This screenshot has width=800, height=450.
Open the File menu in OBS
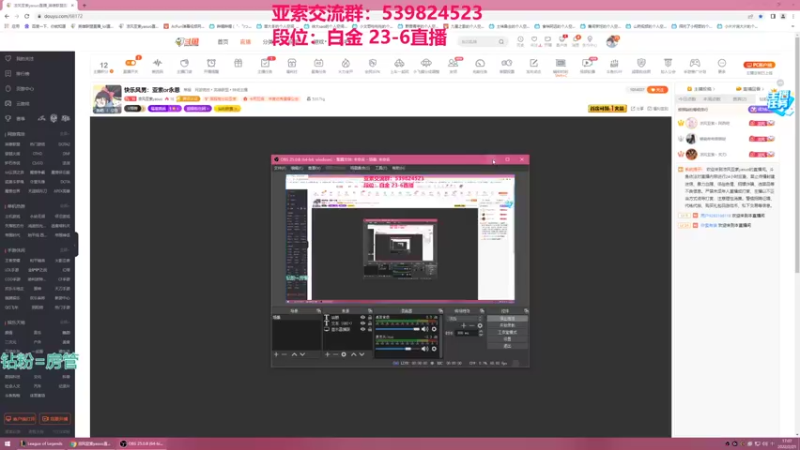[280, 168]
